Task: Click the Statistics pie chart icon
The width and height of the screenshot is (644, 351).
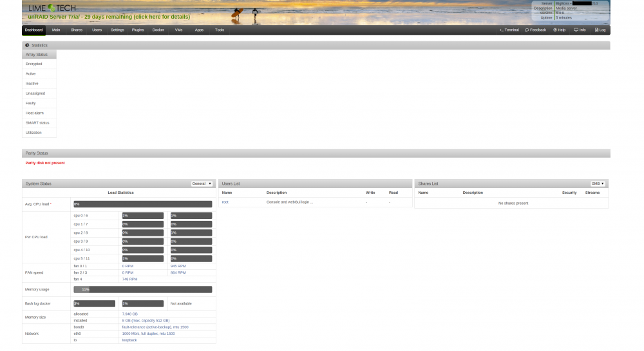Action: coord(27,45)
